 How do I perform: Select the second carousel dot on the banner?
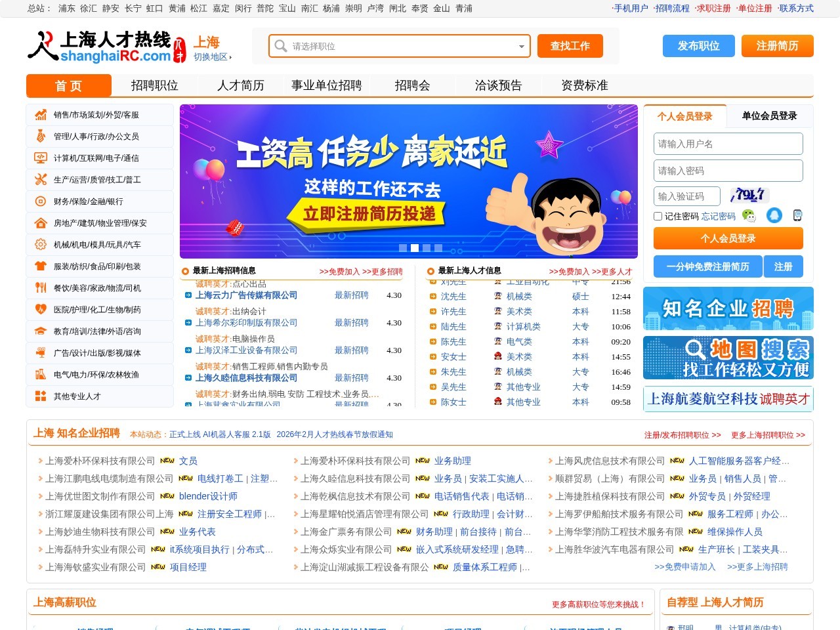(415, 248)
